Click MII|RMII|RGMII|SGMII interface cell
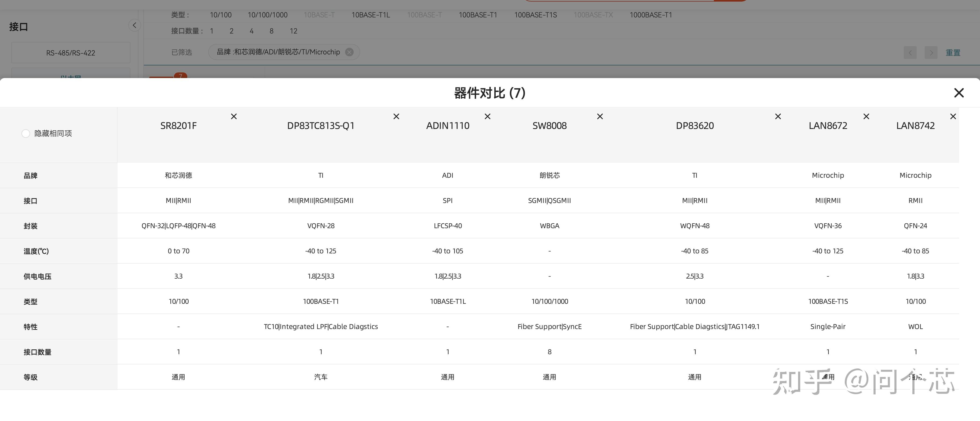The image size is (980, 421). click(x=321, y=200)
